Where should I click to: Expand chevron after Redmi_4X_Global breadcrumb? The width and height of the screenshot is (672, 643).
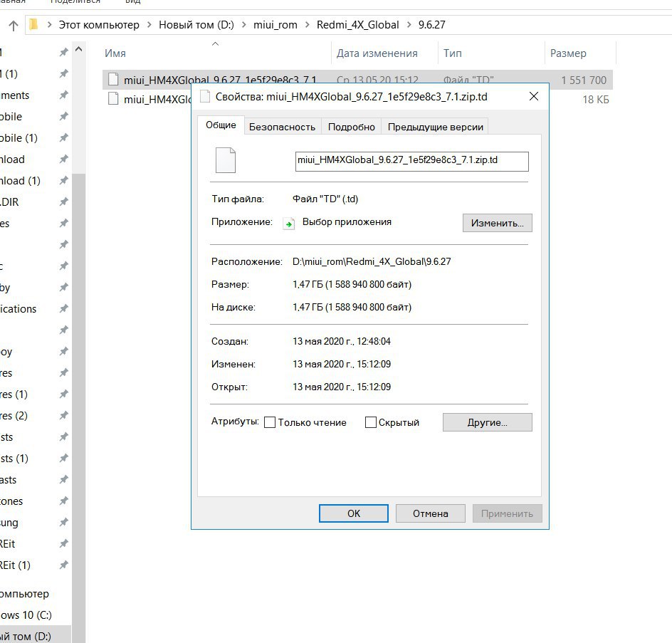coord(409,25)
